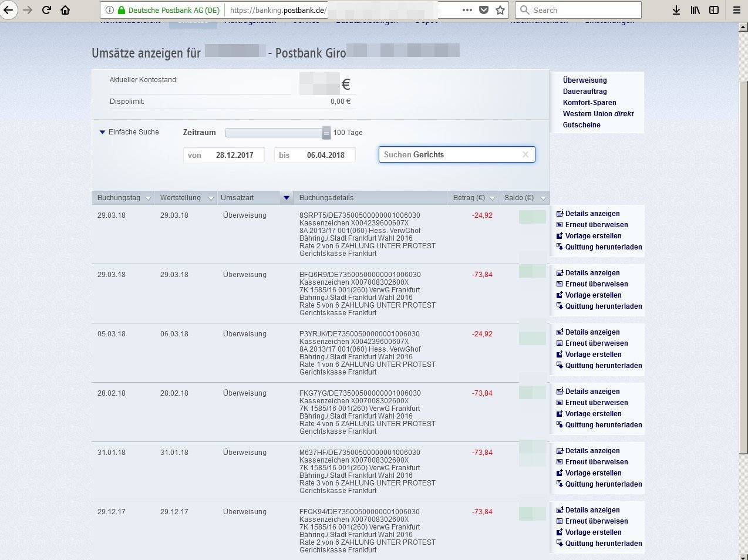The width and height of the screenshot is (748, 560).
Task: Focus the Suchen field containing Gerichts
Action: click(x=457, y=154)
